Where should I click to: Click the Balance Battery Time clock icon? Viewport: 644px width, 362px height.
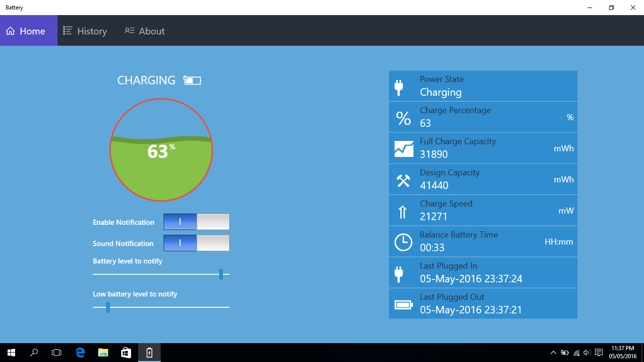tap(403, 242)
